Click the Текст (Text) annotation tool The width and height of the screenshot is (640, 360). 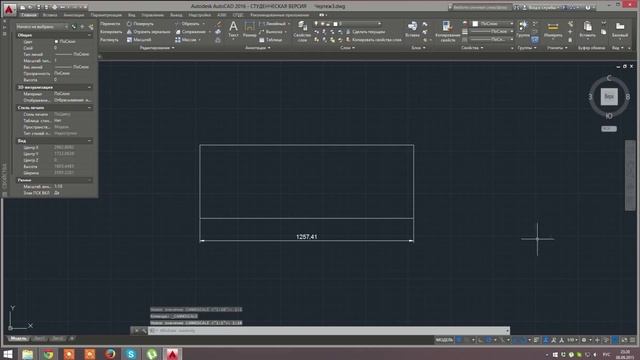pos(233,30)
